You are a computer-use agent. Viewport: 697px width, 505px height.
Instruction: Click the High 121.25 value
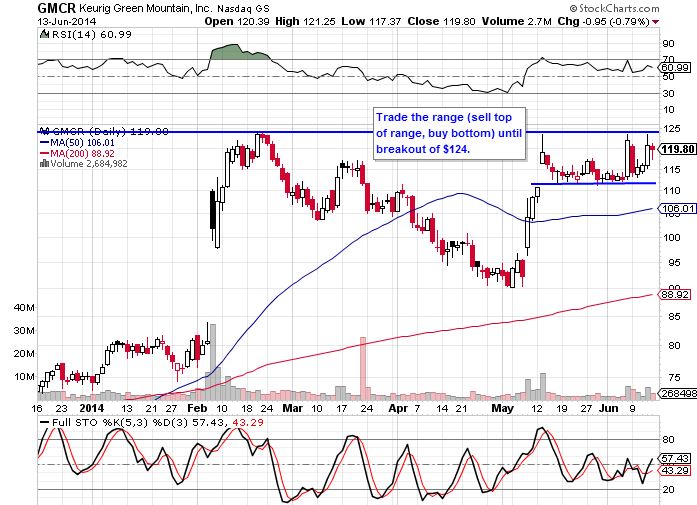[305, 21]
